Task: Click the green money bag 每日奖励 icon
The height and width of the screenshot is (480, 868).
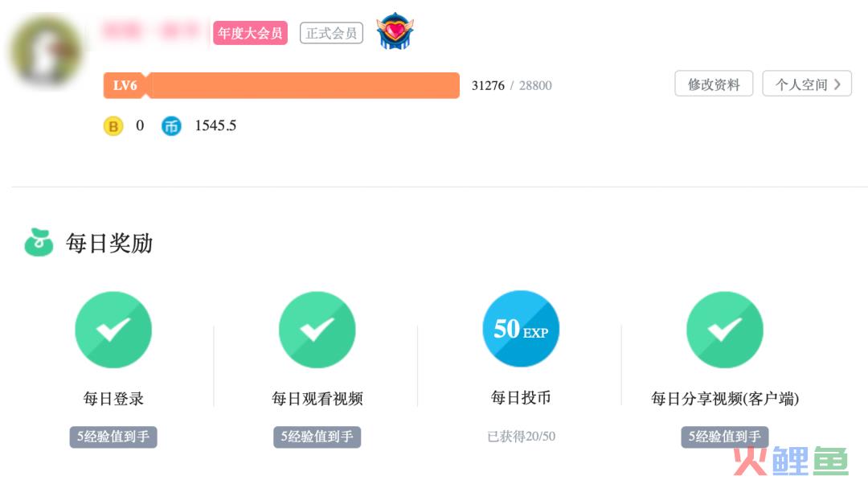Action: pyautogui.click(x=39, y=242)
